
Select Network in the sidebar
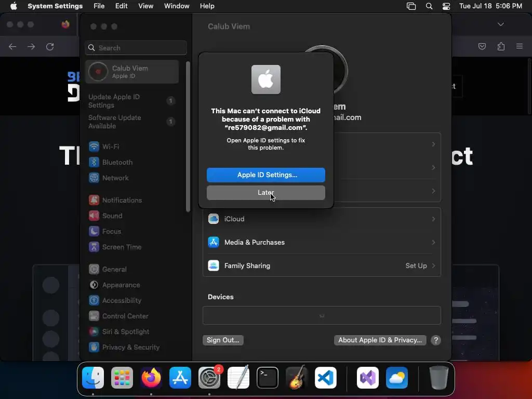(x=132, y=178)
